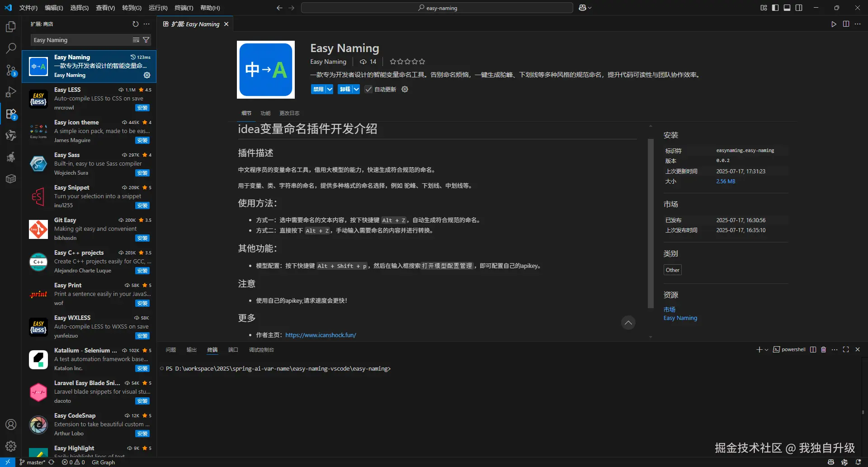This screenshot has width=868, height=467.
Task: Select the Search icon in the activity bar
Action: point(11,48)
